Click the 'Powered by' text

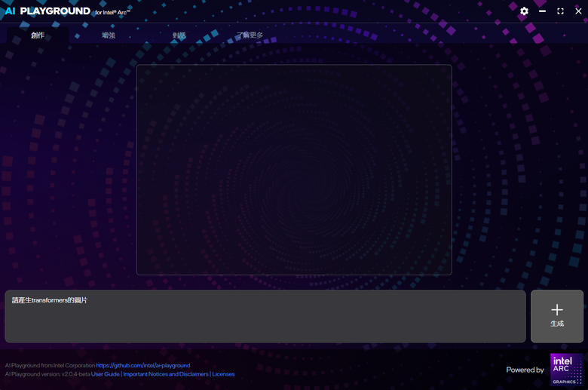525,370
